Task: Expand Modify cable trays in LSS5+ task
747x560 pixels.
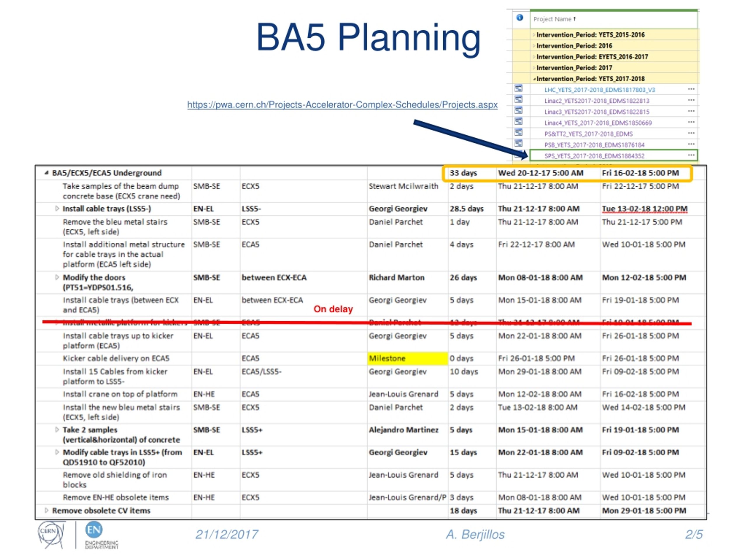Action: tap(57, 452)
